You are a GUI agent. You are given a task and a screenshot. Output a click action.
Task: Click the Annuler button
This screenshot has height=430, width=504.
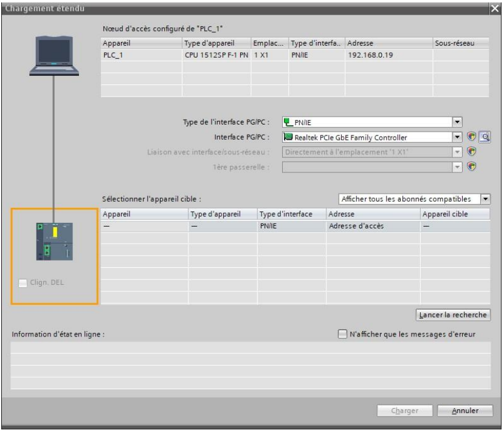(x=464, y=411)
